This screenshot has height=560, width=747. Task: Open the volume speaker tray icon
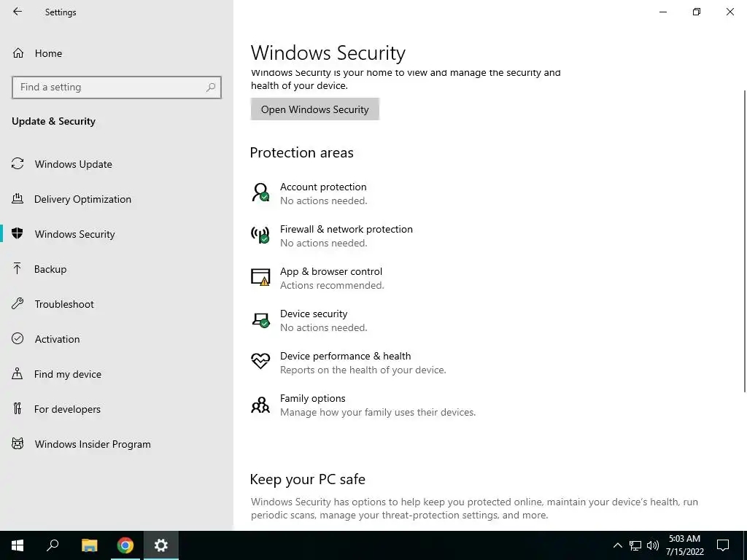tap(653, 545)
